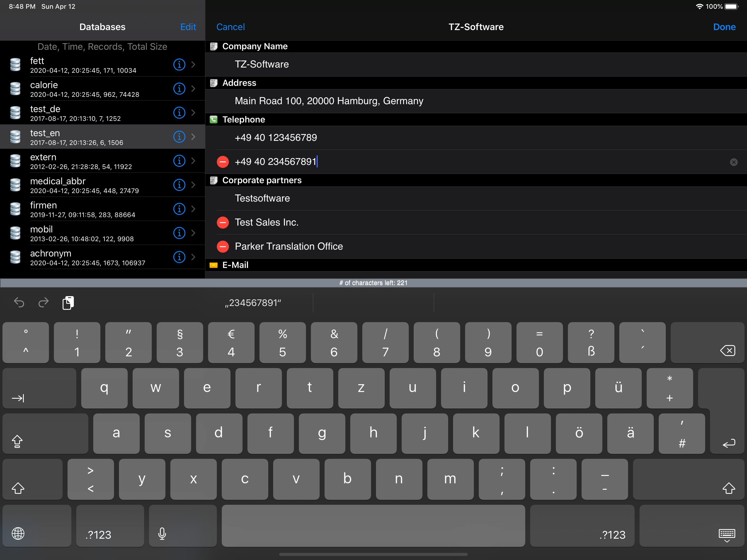Tap the ä key
The width and height of the screenshot is (747, 560).
pyautogui.click(x=630, y=433)
